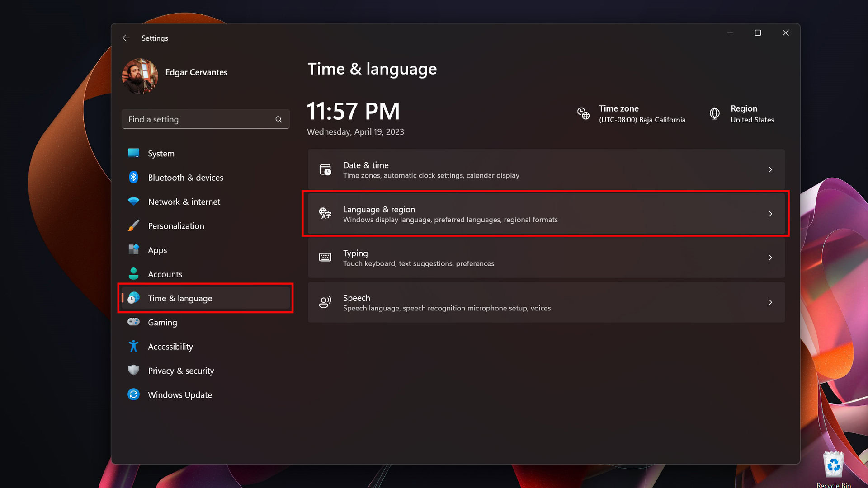Click the Time zone Baja California link
868x488 pixels.
coord(642,120)
